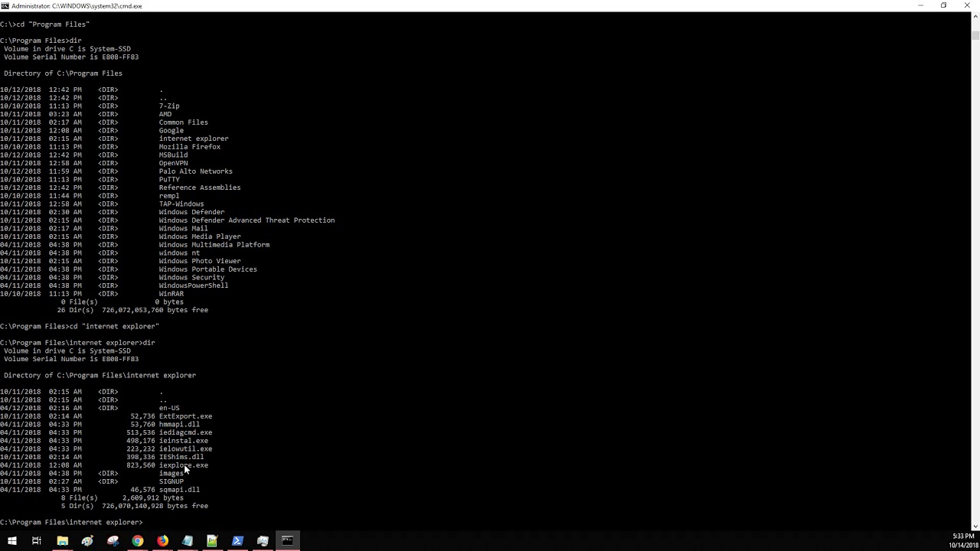Viewport: 980px width, 551px height.
Task: Open Snipping Tool from the taskbar
Action: coord(113,541)
